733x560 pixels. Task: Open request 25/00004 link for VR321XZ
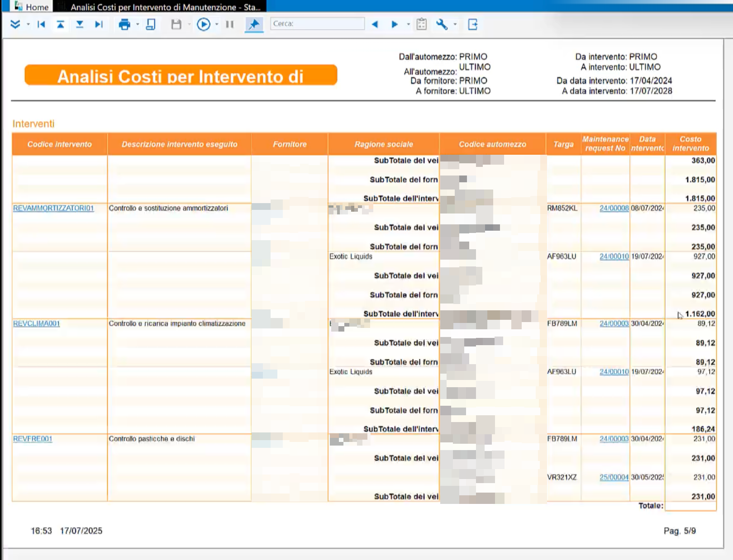(x=614, y=477)
